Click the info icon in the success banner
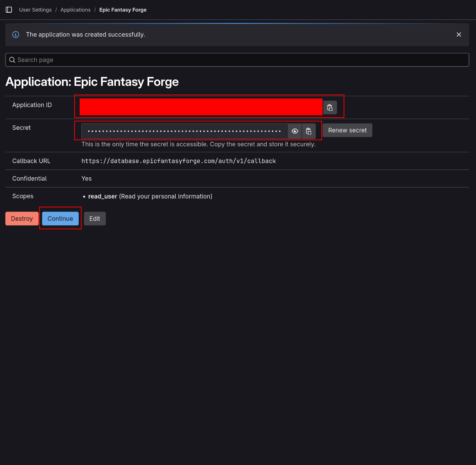The height and width of the screenshot is (465, 476). 16,34
